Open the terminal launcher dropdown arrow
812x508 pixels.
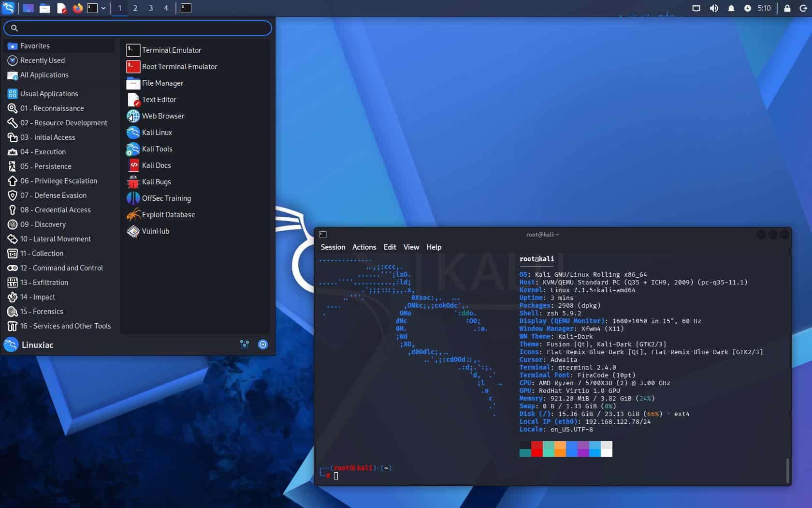point(103,8)
